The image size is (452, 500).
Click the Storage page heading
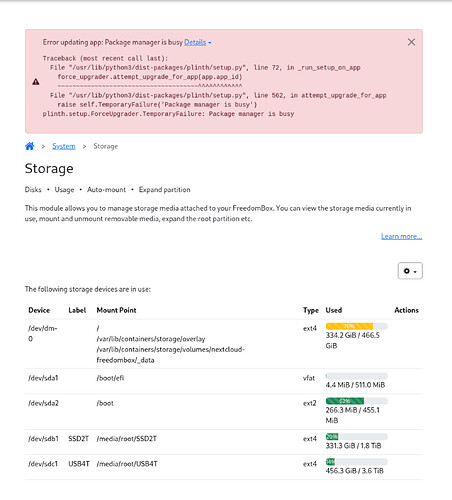[49, 169]
